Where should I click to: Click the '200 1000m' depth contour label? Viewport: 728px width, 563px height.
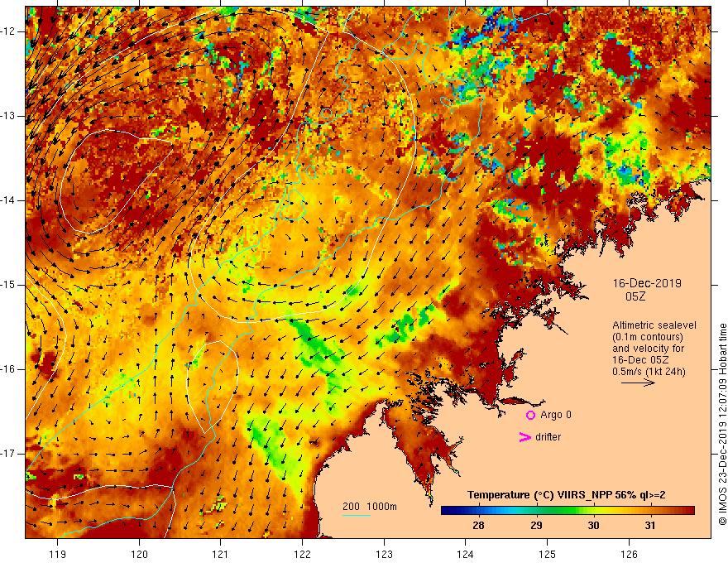point(370,507)
